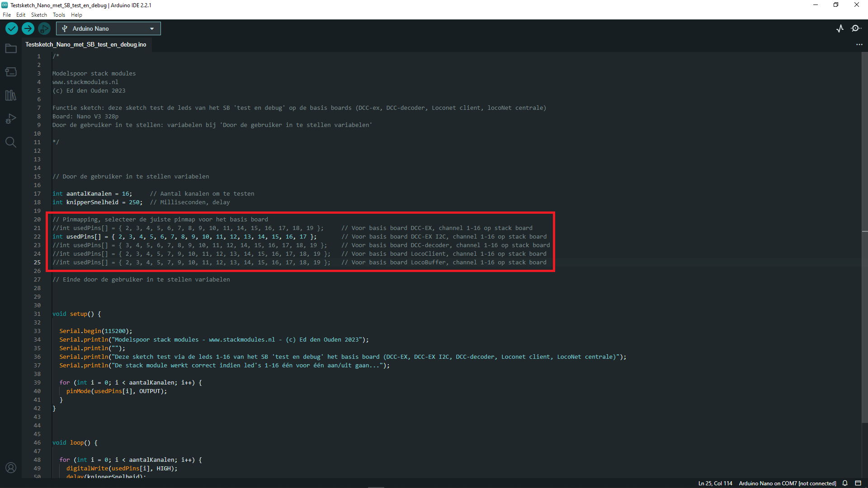Open the Sketchbook folder icon
868x488 pixels.
point(10,48)
